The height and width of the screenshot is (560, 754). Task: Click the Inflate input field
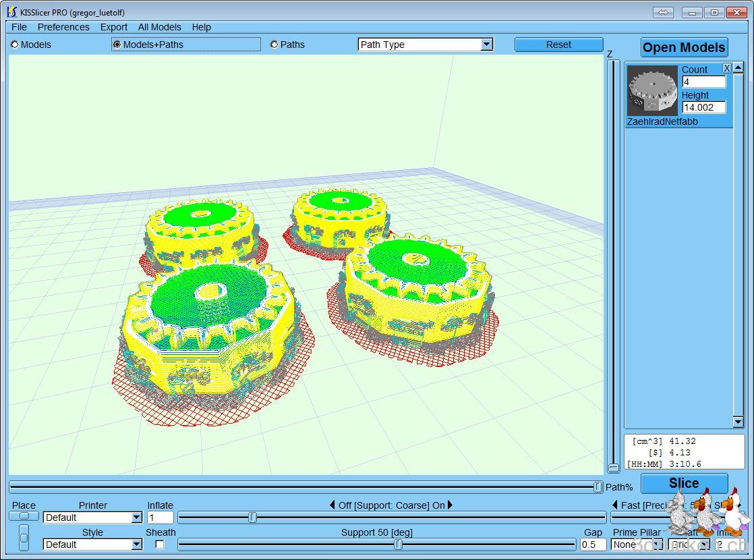pos(160,517)
